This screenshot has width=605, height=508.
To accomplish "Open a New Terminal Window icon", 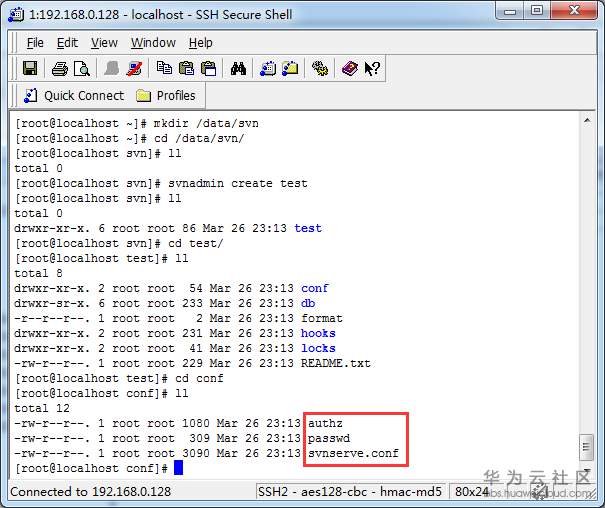I will (x=268, y=68).
